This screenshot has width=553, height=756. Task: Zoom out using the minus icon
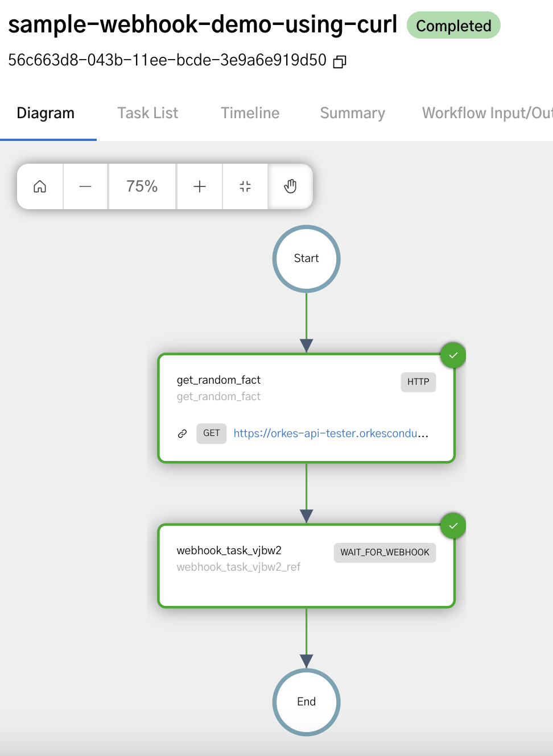point(85,186)
